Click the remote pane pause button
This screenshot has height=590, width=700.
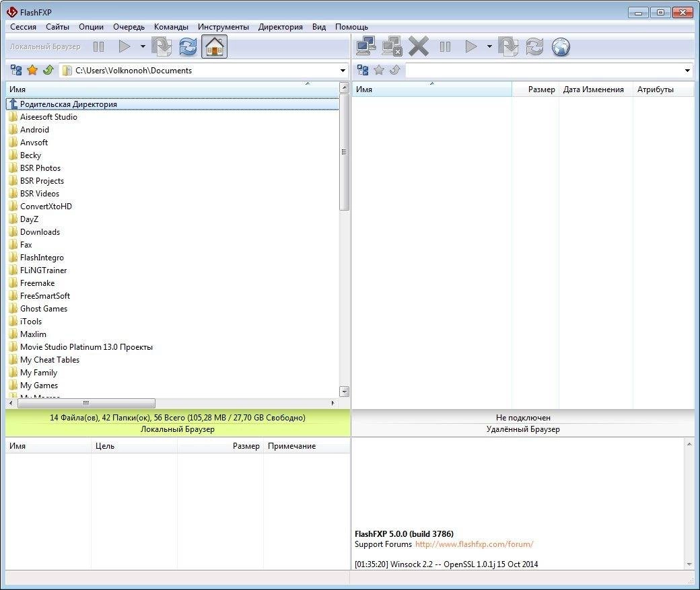coord(445,46)
